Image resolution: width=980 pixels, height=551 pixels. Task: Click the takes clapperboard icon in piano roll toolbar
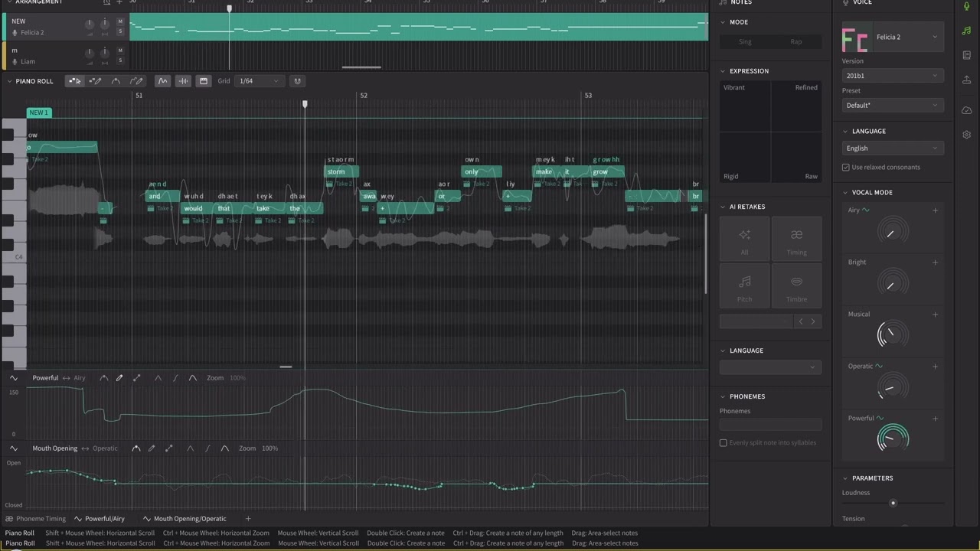[x=203, y=81]
